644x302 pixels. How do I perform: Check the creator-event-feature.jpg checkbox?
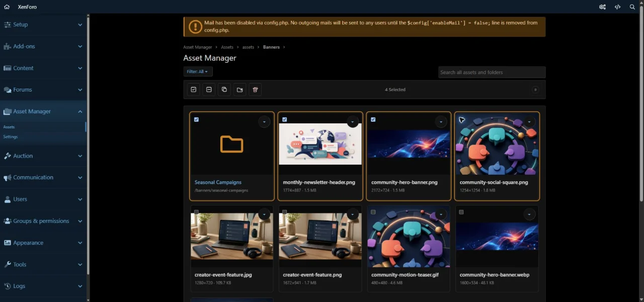click(x=196, y=212)
